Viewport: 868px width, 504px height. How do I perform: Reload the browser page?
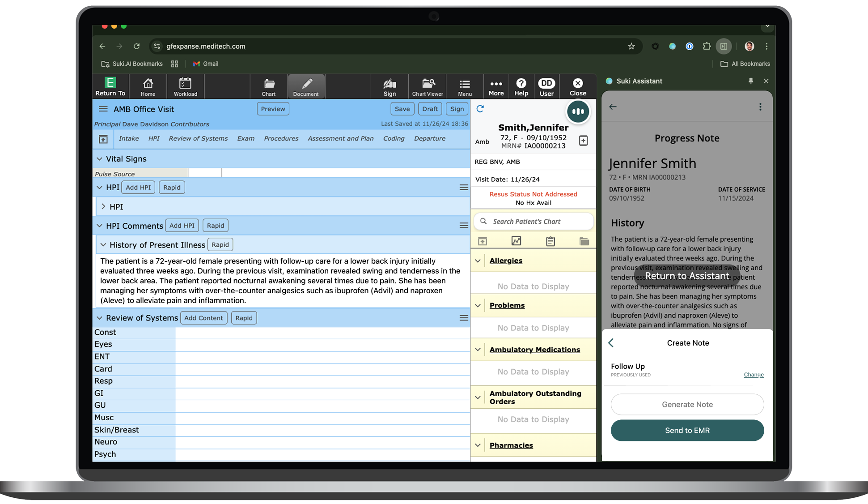click(136, 46)
